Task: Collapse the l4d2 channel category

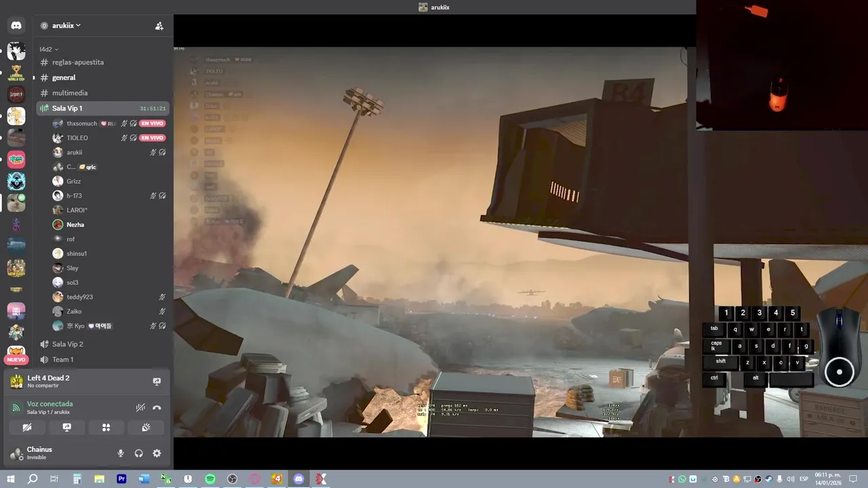Action: (49, 49)
